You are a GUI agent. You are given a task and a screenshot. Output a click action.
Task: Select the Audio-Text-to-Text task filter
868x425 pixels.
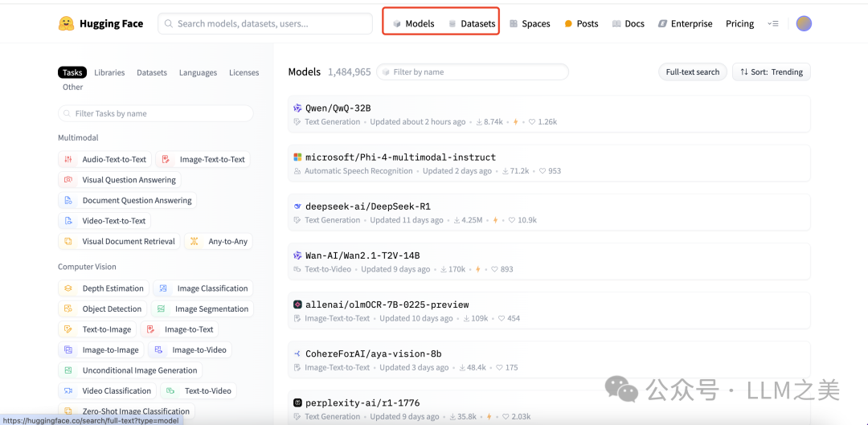point(104,159)
